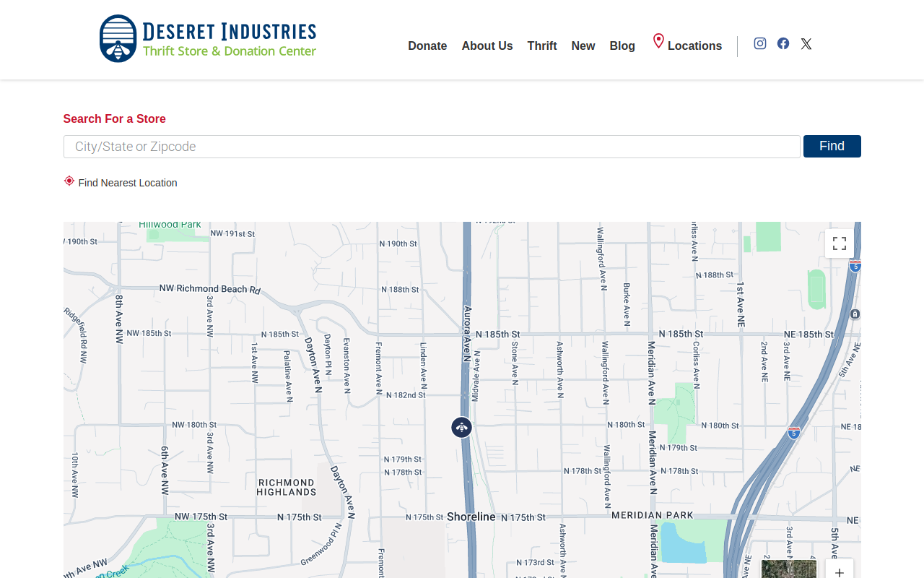Switch to satellite map thumbnail
This screenshot has height=578, width=924.
point(789,569)
